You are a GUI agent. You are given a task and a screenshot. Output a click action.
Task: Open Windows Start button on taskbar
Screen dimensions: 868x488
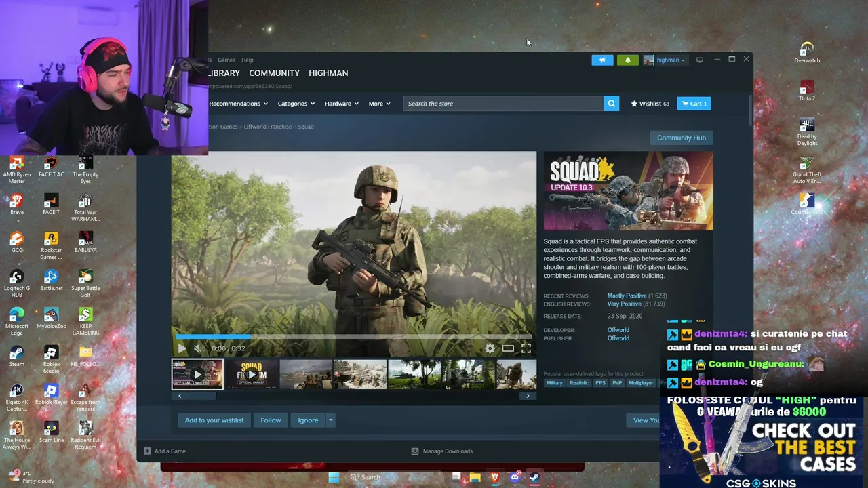[x=334, y=477]
